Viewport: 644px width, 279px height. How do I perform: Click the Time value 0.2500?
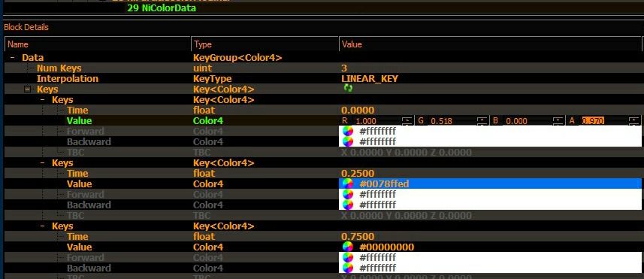(x=358, y=174)
